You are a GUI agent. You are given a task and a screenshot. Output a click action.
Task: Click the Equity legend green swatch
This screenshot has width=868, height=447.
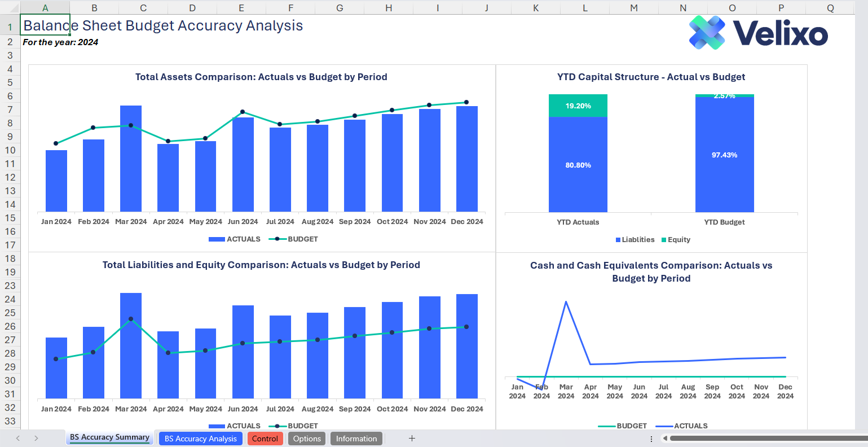pyautogui.click(x=664, y=240)
